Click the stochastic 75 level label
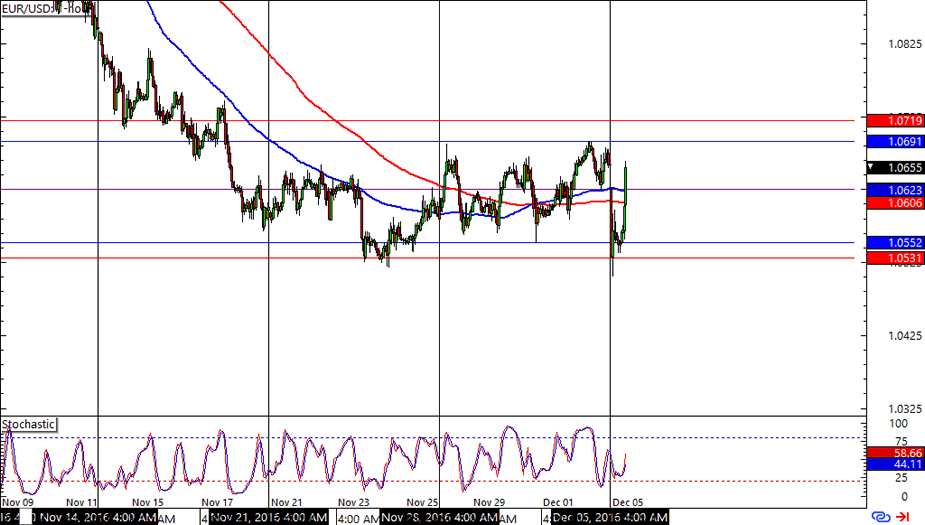925x525 pixels. tap(901, 441)
